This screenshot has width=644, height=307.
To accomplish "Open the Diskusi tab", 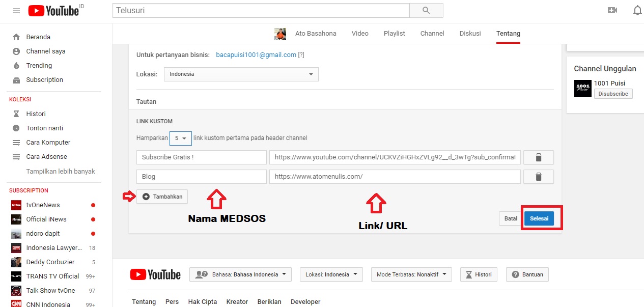I will pos(470,34).
